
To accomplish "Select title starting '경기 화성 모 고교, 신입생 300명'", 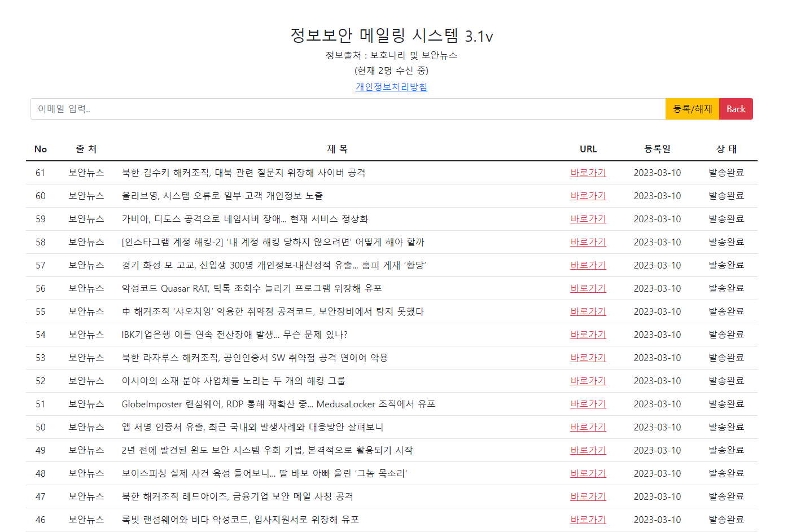I will (274, 265).
